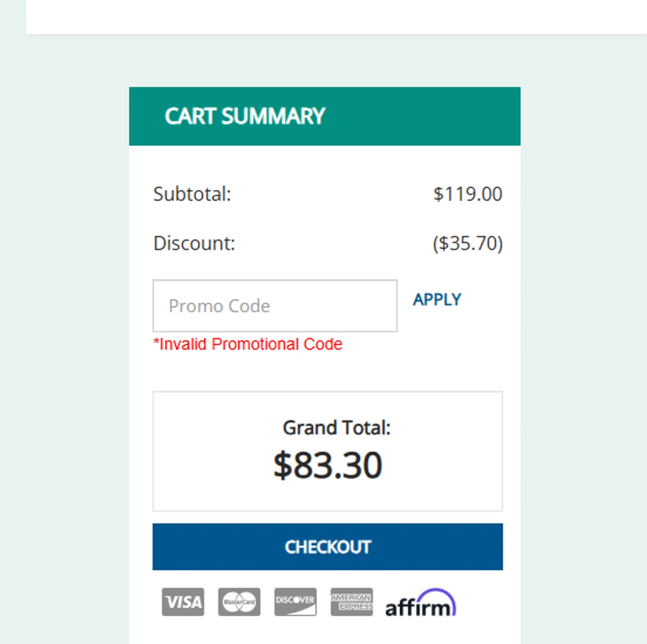Click the ($35.70) discount amount
This screenshot has height=644, width=647.
click(468, 243)
